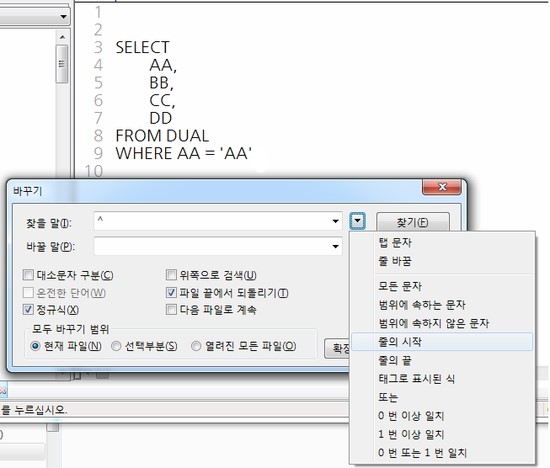This screenshot has height=468, width=550.
Task: Select the highlighted 줄의 시작 menu entry
Action: 442,342
